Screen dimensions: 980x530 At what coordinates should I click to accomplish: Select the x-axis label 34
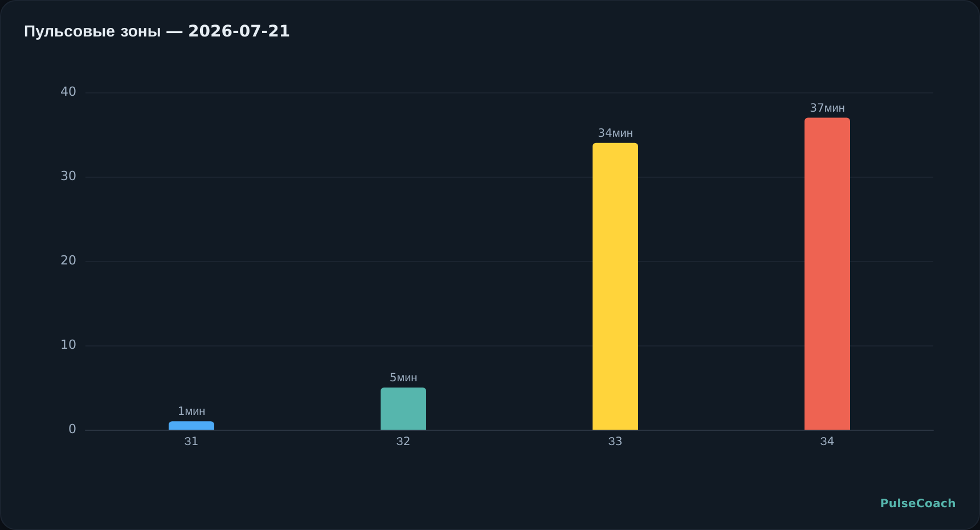pos(827,441)
